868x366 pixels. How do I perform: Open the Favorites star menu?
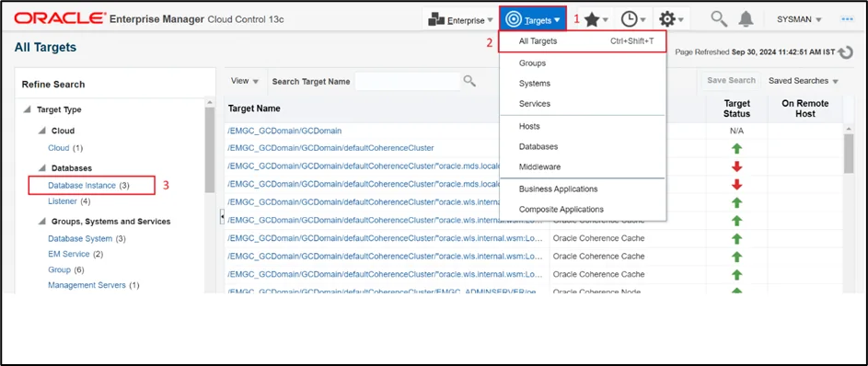point(596,20)
